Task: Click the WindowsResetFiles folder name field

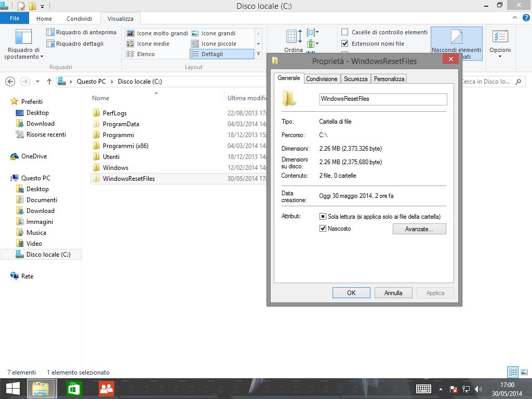Action: pos(382,99)
